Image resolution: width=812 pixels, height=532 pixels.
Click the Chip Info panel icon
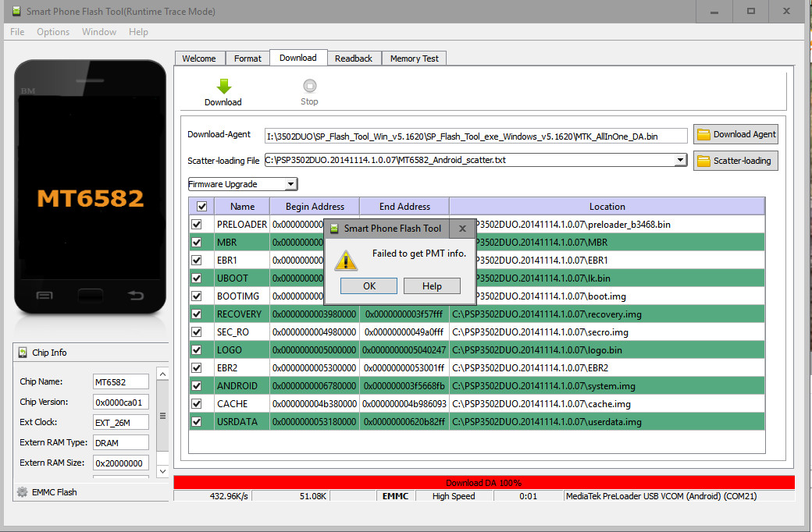pyautogui.click(x=22, y=353)
